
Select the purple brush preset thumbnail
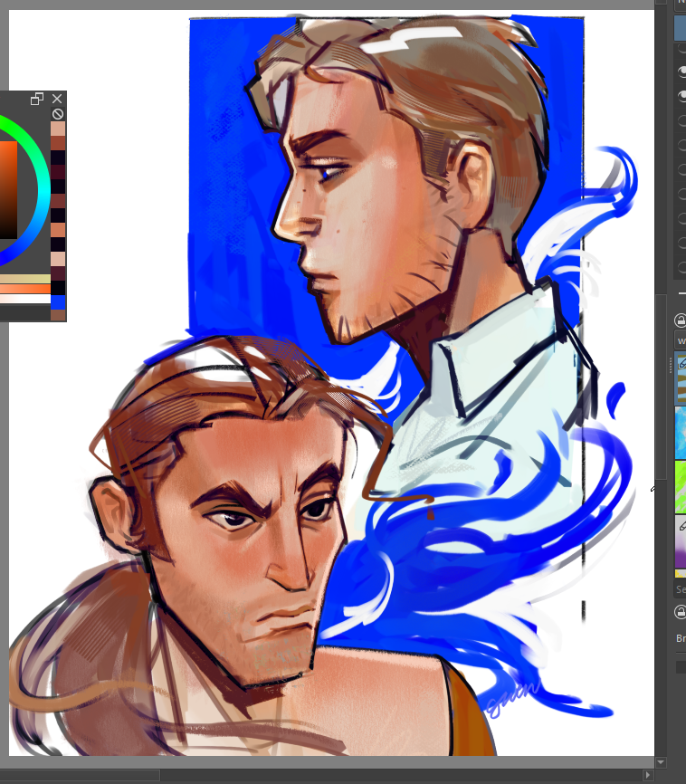[x=681, y=541]
